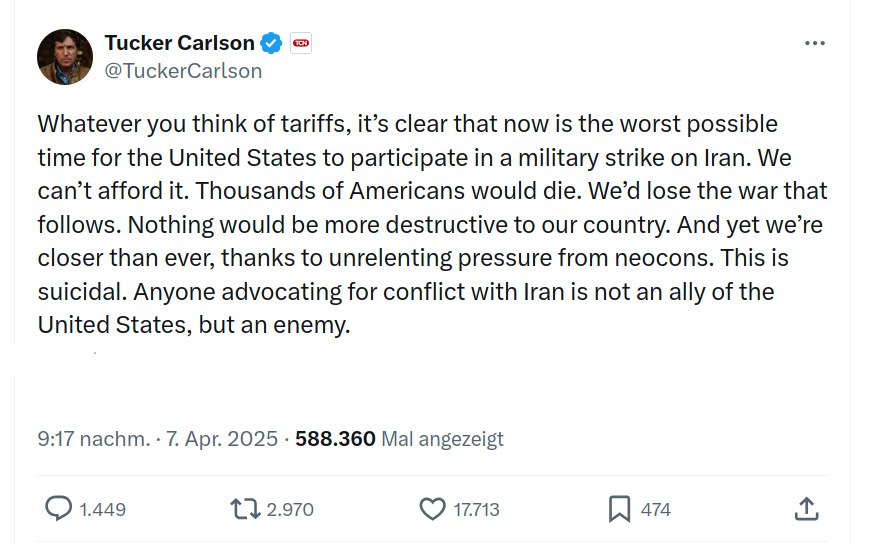Open the @TuckerCarlson handle link
Image resolution: width=890 pixels, height=544 pixels.
coord(183,71)
